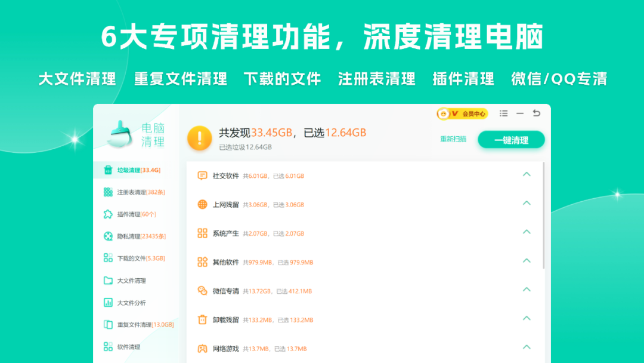The image size is (644, 363).
Task: Click the 其他软件 row label
Action: (x=225, y=262)
